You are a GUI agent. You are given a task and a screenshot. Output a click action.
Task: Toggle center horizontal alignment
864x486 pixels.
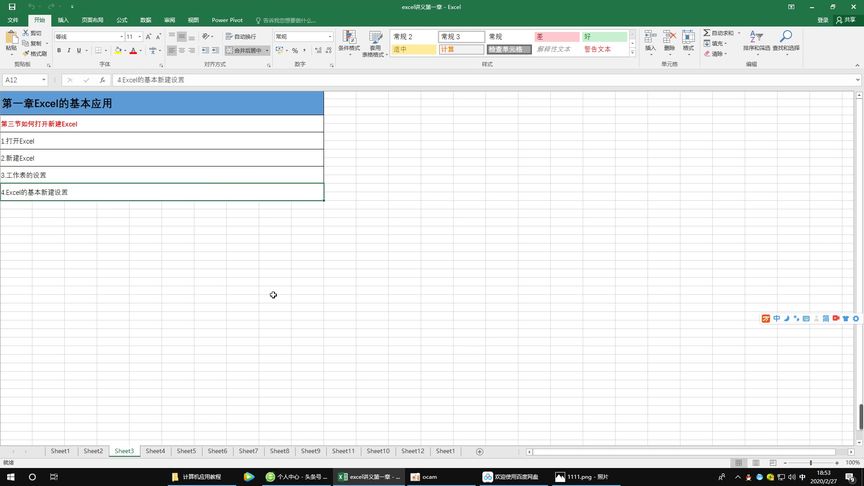(182, 51)
